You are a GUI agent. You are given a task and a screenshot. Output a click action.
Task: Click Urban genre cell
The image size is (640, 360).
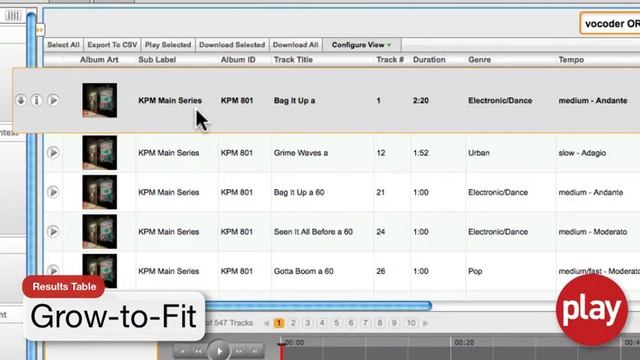pos(479,153)
